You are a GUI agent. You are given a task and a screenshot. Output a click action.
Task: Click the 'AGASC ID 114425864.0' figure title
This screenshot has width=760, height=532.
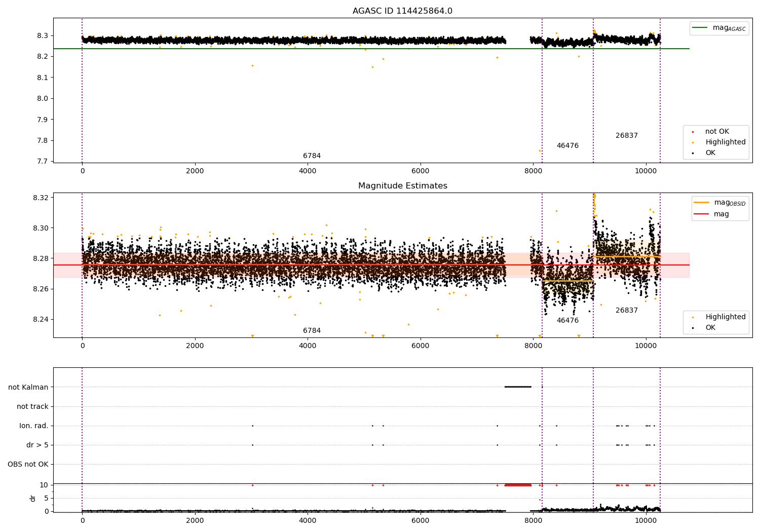pyautogui.click(x=402, y=11)
